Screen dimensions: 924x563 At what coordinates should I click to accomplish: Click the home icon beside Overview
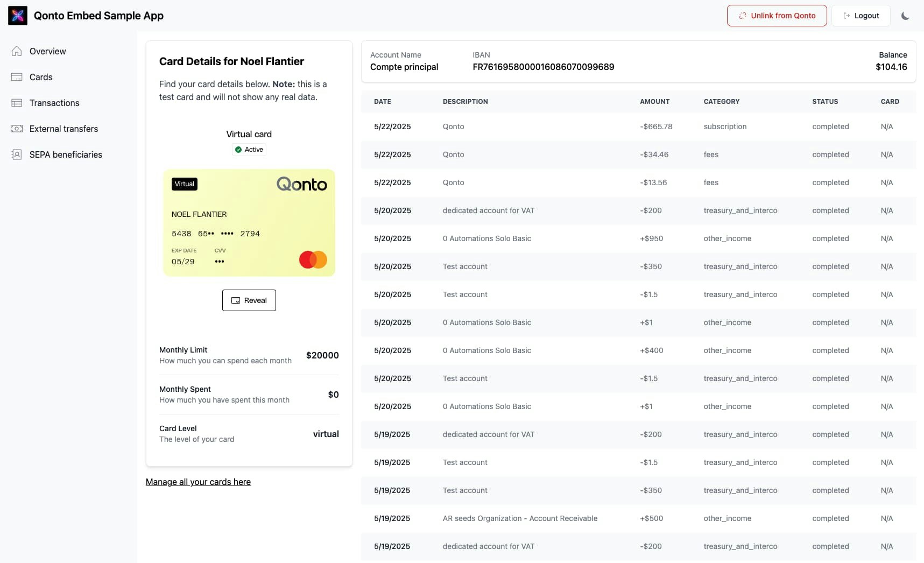pos(17,51)
